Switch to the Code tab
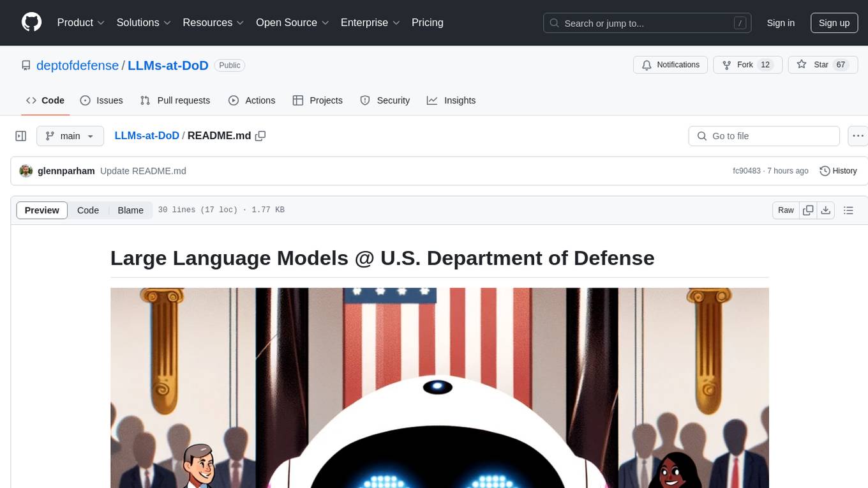 tap(45, 100)
